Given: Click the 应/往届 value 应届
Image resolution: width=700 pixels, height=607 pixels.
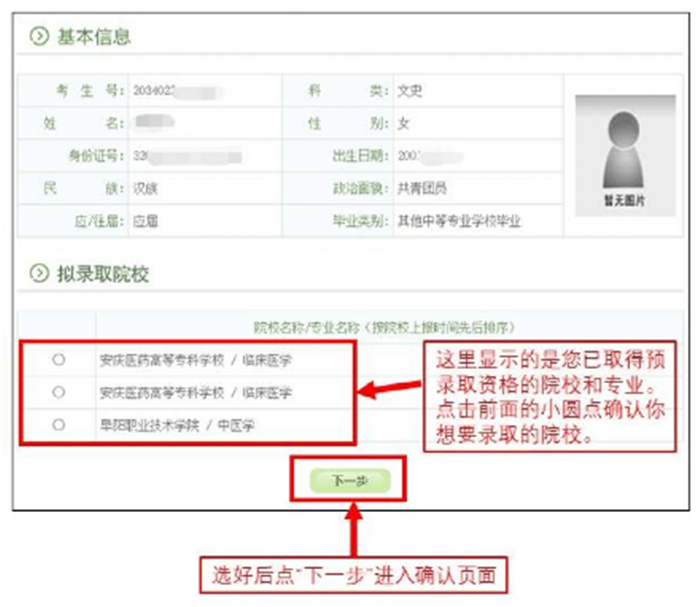Looking at the screenshot, I should click(145, 221).
